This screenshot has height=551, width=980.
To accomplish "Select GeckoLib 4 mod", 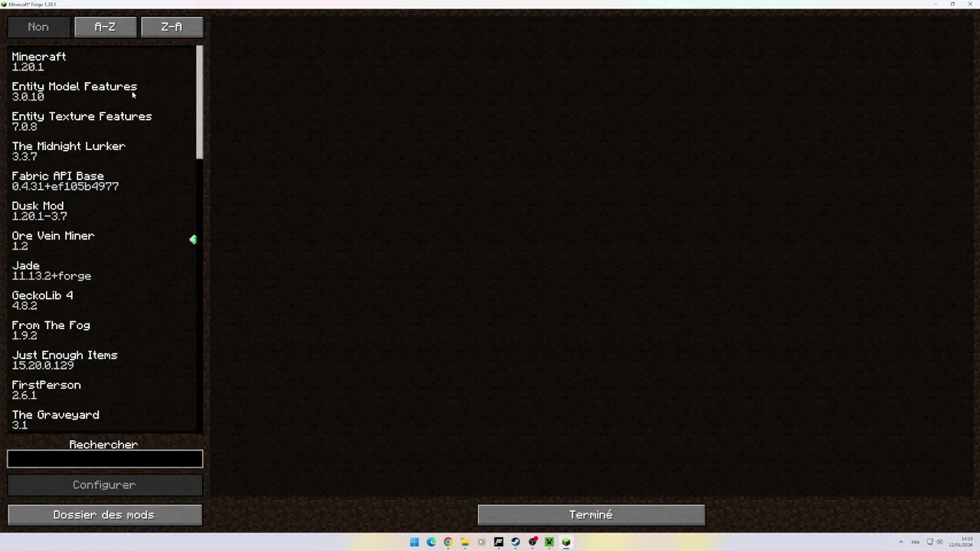I will coord(102,300).
